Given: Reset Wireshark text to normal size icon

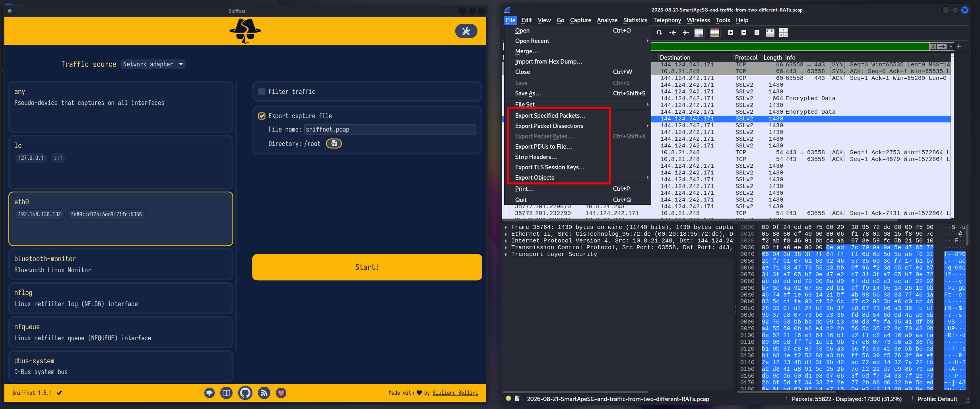Looking at the screenshot, I should [757, 33].
